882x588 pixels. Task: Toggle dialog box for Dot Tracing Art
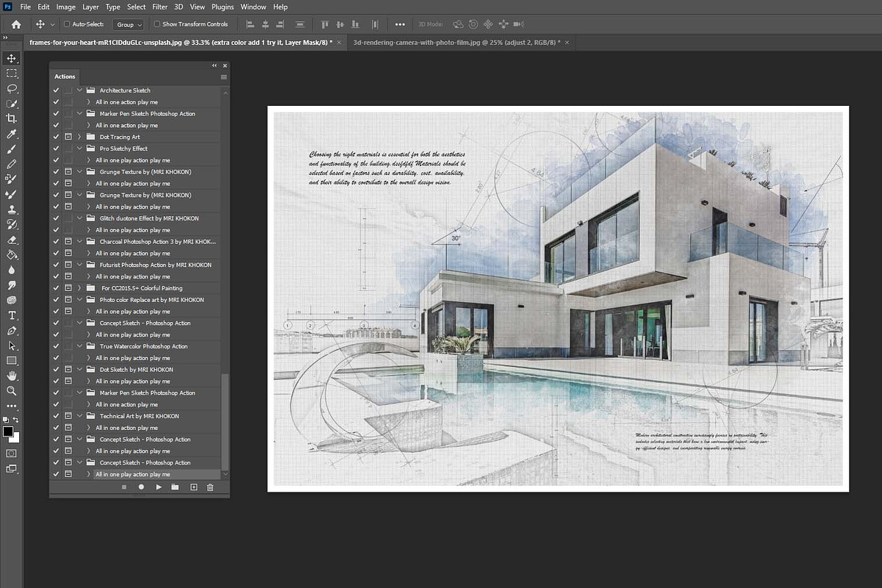click(68, 137)
